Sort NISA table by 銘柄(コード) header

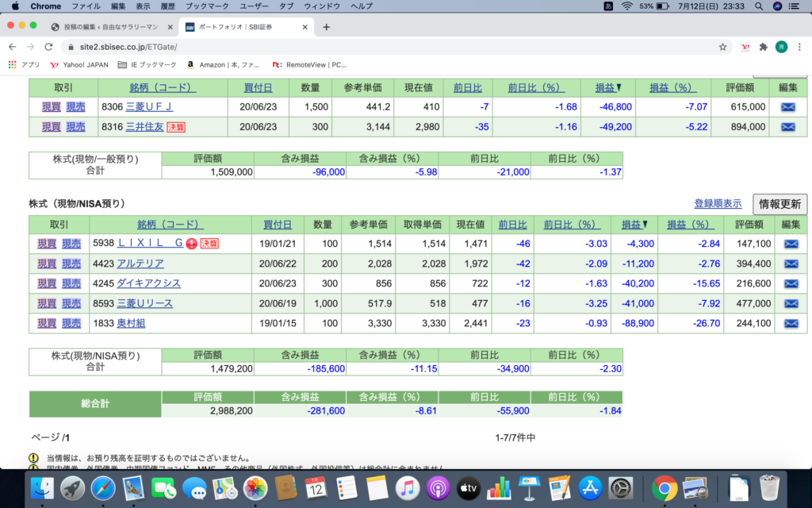click(170, 225)
